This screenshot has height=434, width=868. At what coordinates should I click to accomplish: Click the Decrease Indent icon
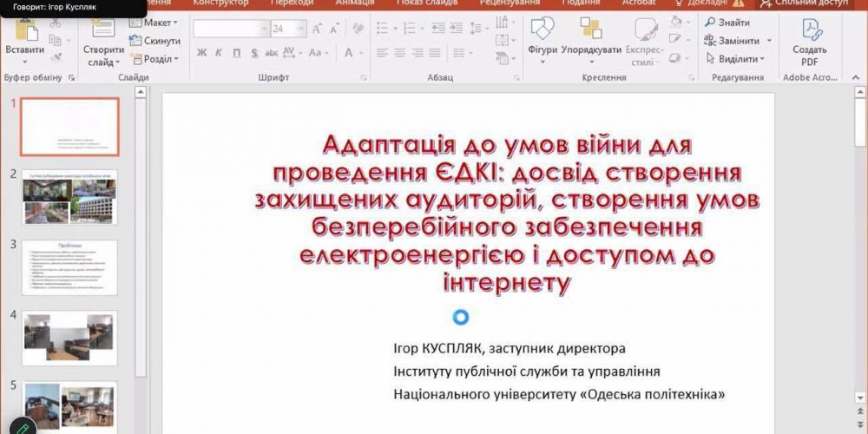[x=438, y=28]
